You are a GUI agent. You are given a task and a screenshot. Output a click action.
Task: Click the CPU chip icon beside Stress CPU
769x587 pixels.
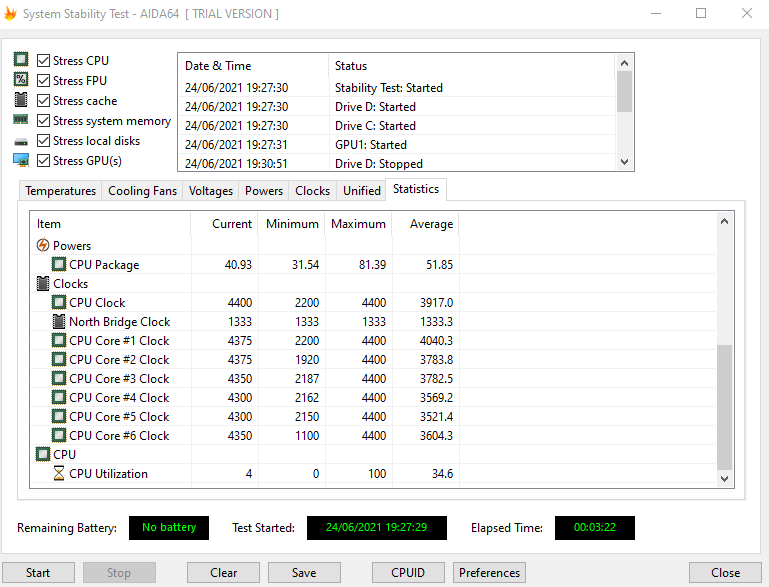[x=21, y=59]
